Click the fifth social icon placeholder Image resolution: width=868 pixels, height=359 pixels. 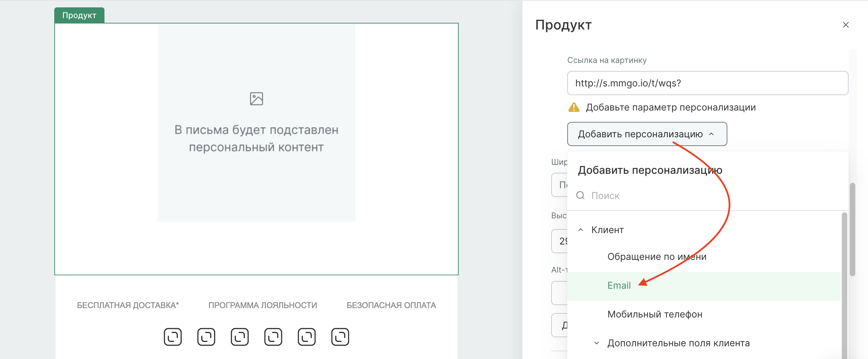pos(306,337)
